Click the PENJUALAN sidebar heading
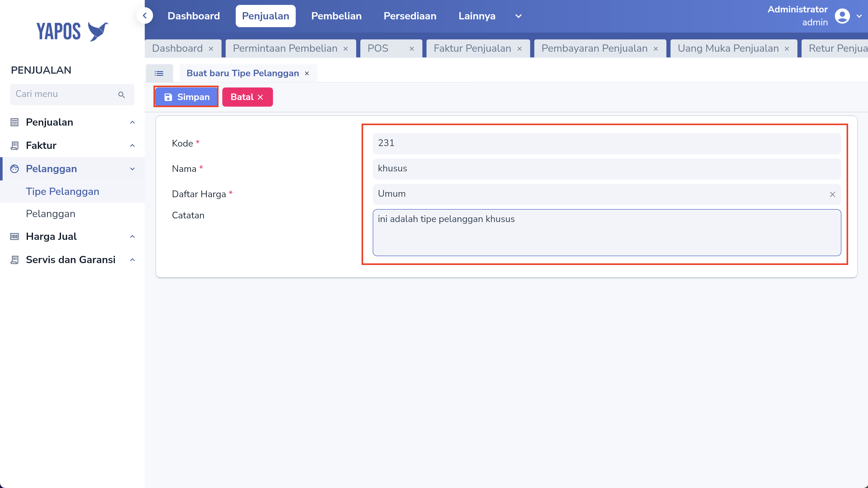The height and width of the screenshot is (488, 868). tap(41, 70)
